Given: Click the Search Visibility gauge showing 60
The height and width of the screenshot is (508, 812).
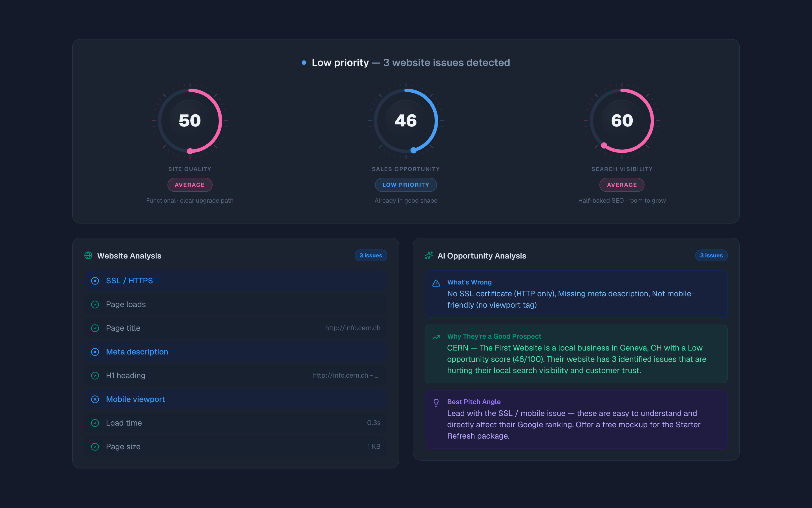Looking at the screenshot, I should (x=622, y=121).
